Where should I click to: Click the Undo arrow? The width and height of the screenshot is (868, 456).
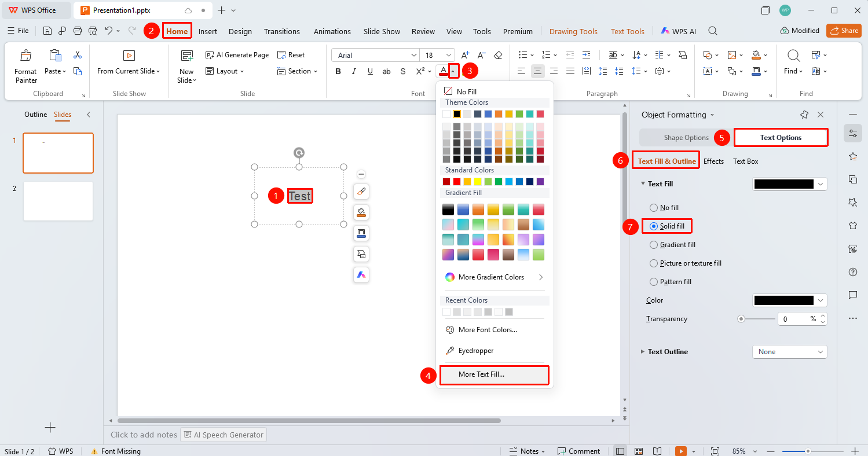109,31
